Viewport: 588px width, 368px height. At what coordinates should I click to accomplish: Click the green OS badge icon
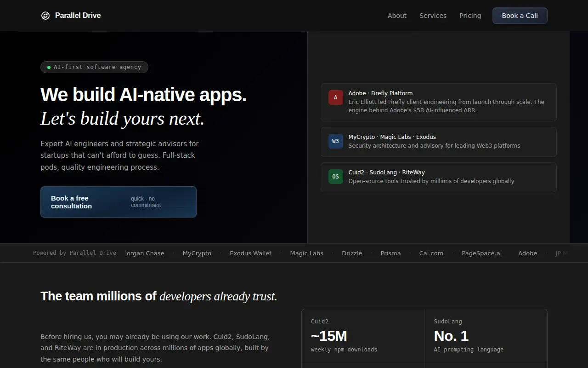click(x=336, y=177)
